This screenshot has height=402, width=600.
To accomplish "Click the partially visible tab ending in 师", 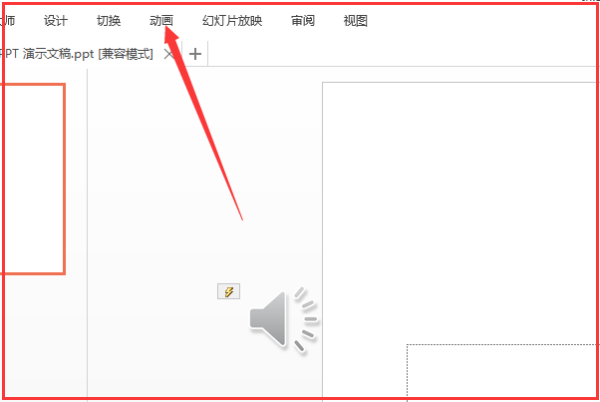I will [x=8, y=21].
